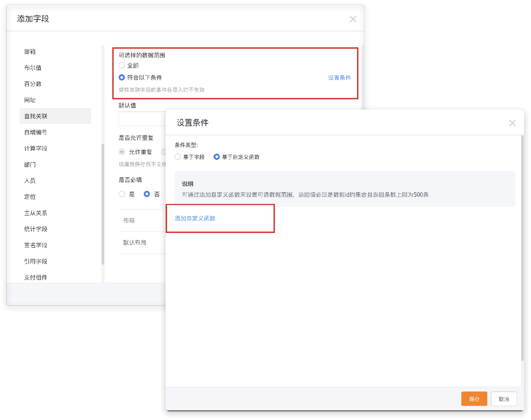Select 自增编号 field type

pos(55,132)
